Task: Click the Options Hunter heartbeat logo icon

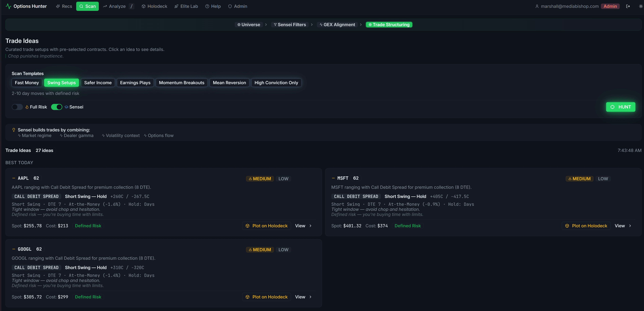Action: (x=8, y=6)
